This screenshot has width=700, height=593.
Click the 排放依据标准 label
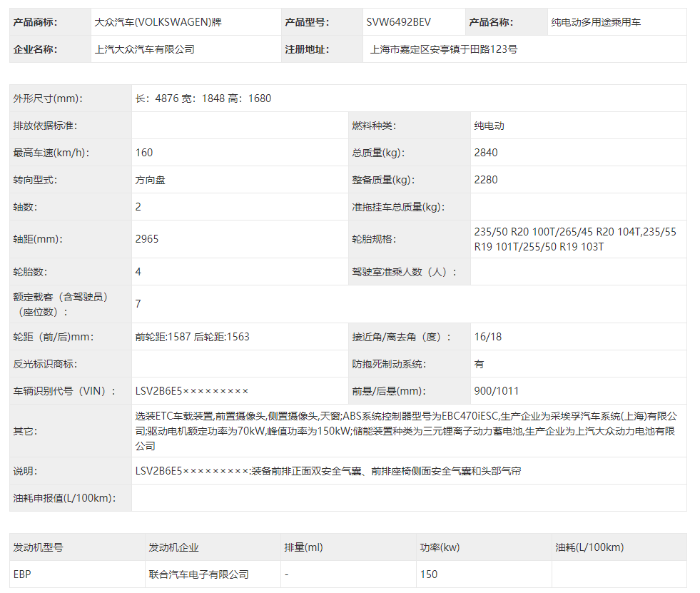(x=45, y=126)
